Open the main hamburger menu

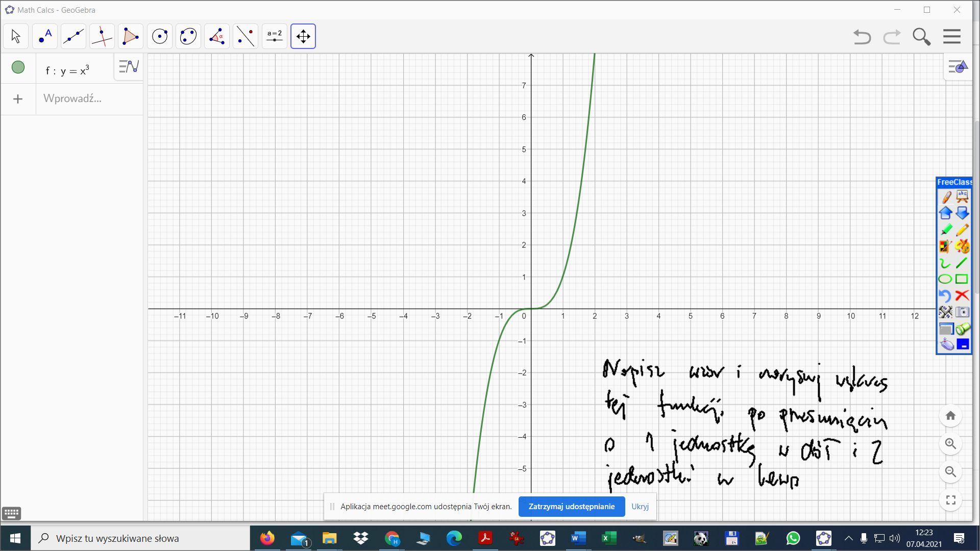point(951,36)
